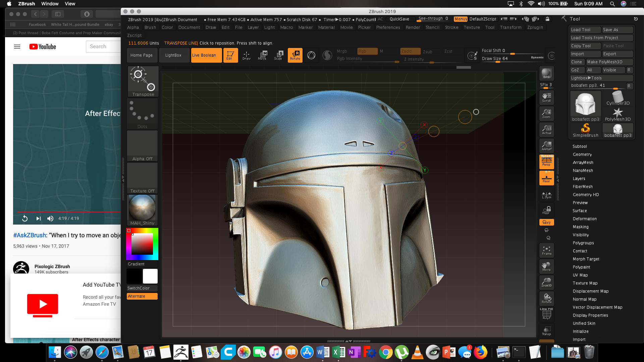Open the Transpose brush selector

point(143,81)
